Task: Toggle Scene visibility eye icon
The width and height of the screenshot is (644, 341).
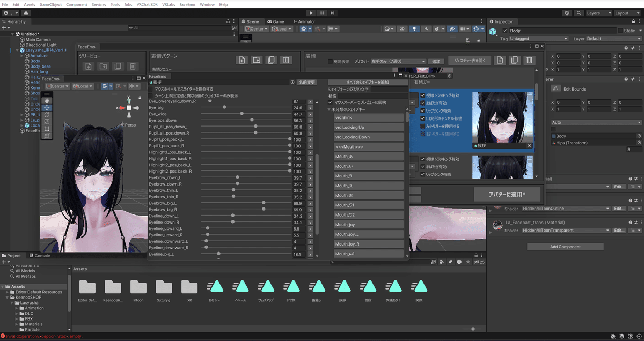Action: 452,29
